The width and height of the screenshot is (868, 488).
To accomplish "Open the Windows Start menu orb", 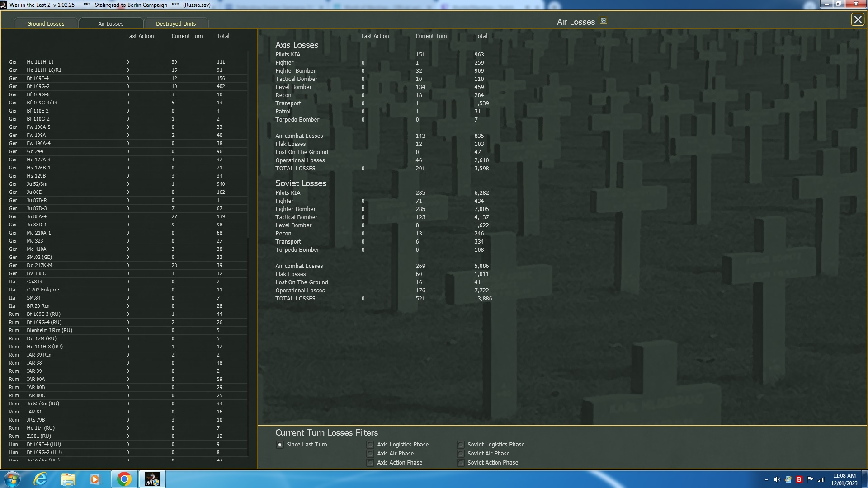I will [12, 479].
